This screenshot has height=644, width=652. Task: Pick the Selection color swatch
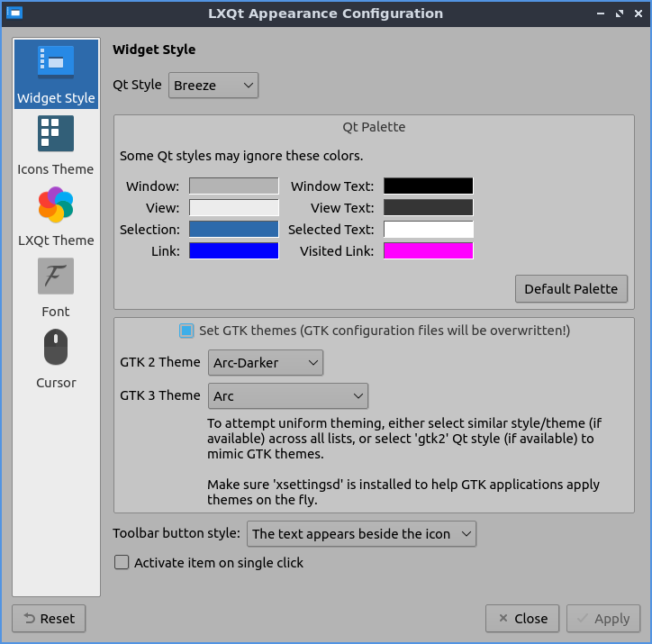pyautogui.click(x=233, y=230)
